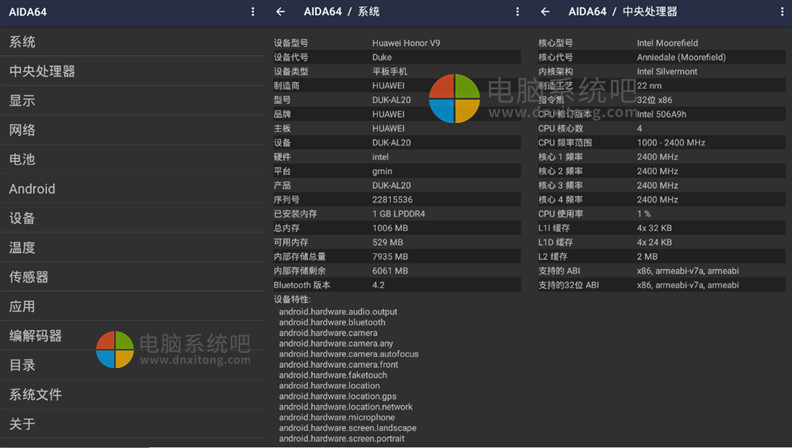Open the overflow menu on the 系统 screen
Screen dimensions: 792x448
[x=517, y=12]
